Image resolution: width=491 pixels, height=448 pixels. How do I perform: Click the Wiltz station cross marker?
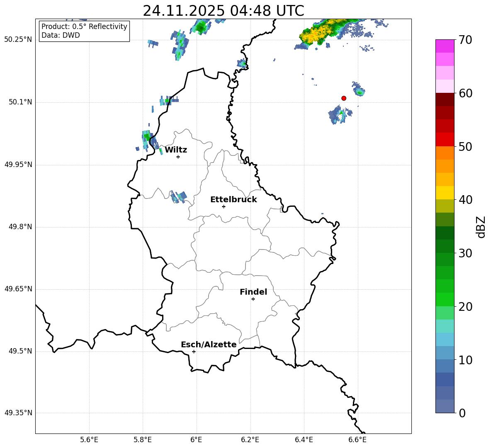click(x=178, y=157)
